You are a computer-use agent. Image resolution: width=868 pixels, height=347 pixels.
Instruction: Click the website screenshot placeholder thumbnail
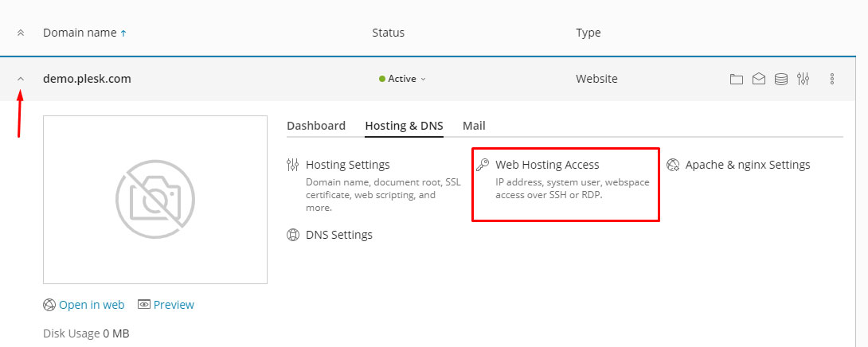pyautogui.click(x=155, y=200)
